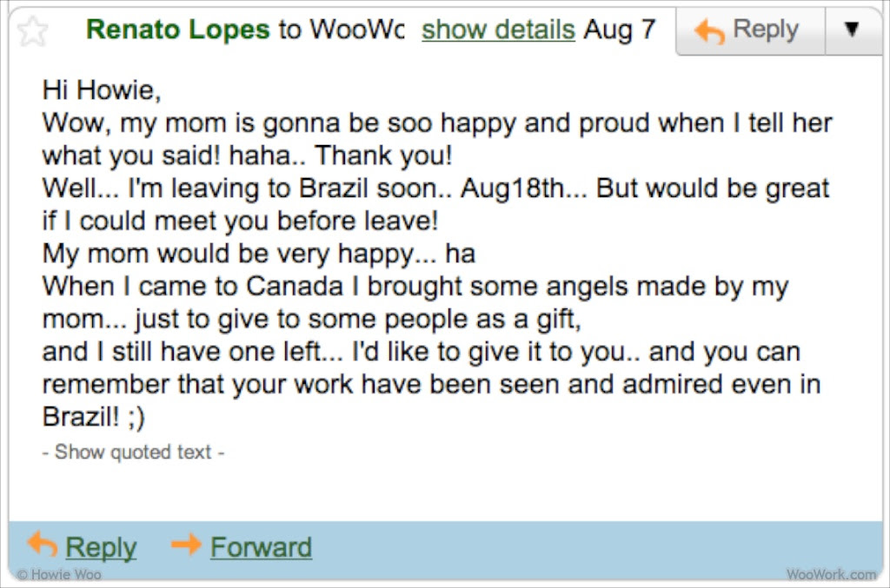Star the message from Renato Lopes
The width and height of the screenshot is (890, 588).
click(x=32, y=31)
